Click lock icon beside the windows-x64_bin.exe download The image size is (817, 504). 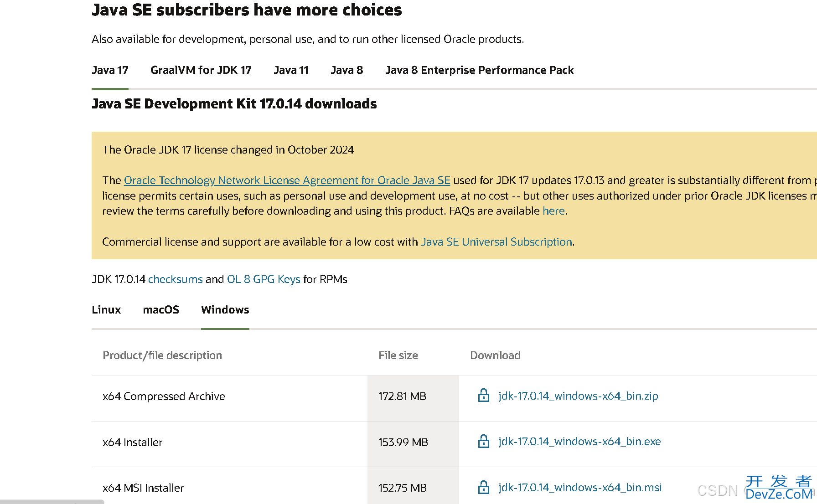point(483,441)
